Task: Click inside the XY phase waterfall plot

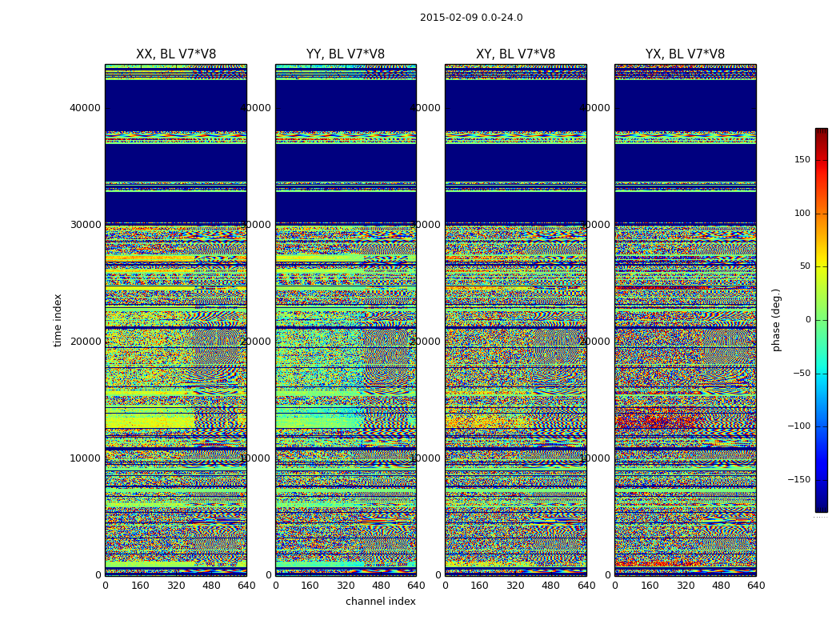Action: pos(516,320)
